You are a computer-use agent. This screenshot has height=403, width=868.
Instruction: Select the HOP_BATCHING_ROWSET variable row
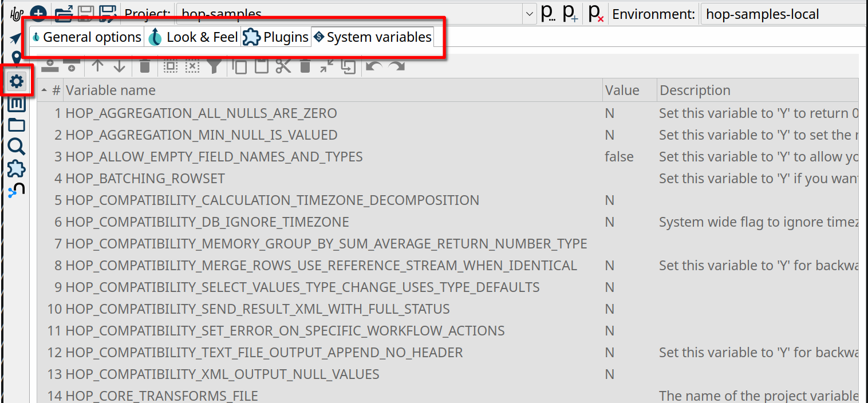[145, 179]
